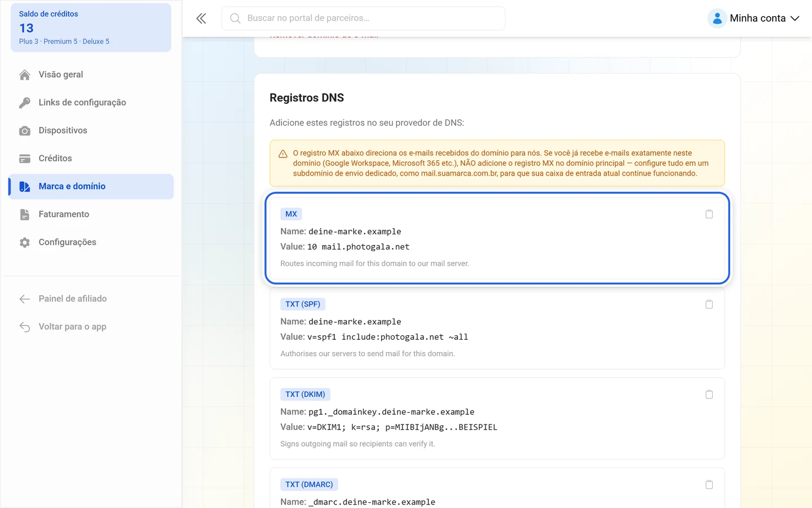Click the search magnifier icon
This screenshot has height=508, width=812.
click(235, 19)
